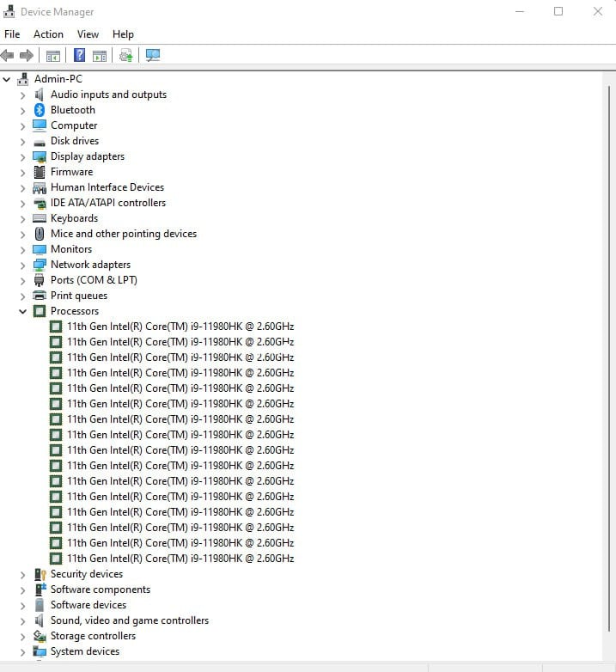Click the Help icon in the toolbar
Viewport: 616px width, 672px height.
[x=79, y=56]
